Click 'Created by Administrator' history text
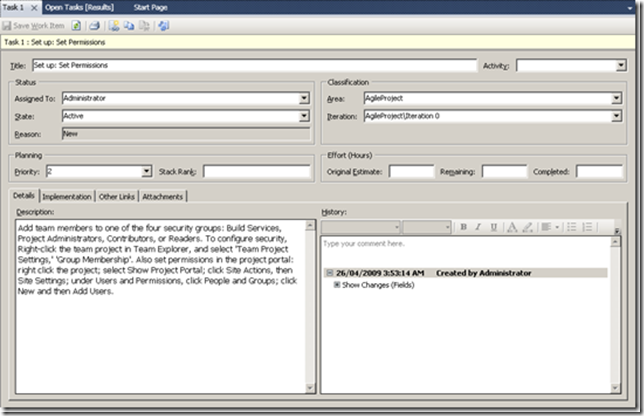 click(483, 273)
